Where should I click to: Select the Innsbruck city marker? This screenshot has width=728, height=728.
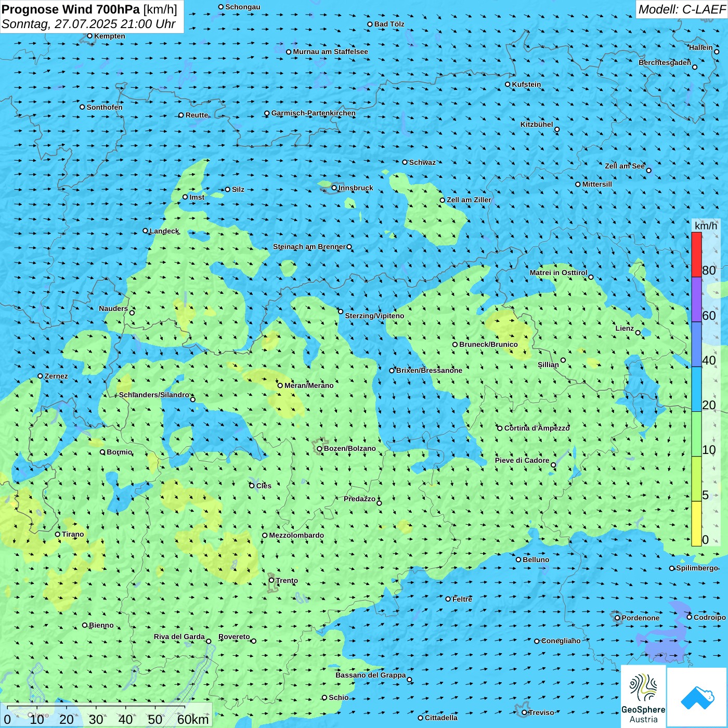(334, 188)
